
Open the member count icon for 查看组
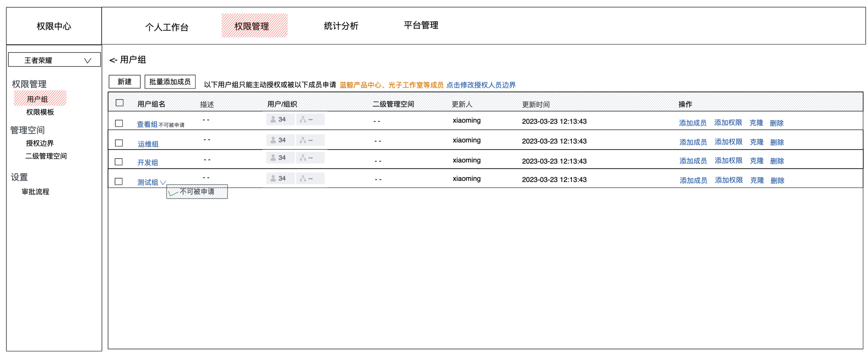point(280,119)
